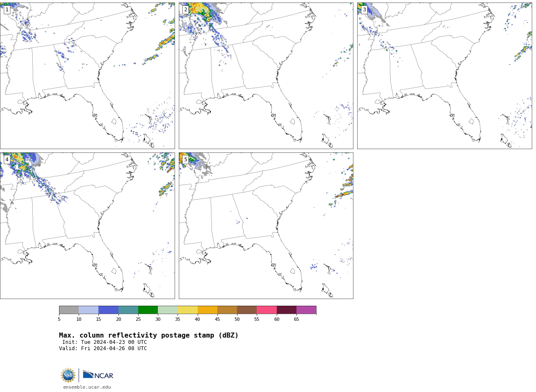Click the NSF logo
The image size is (536, 392).
coord(68,375)
